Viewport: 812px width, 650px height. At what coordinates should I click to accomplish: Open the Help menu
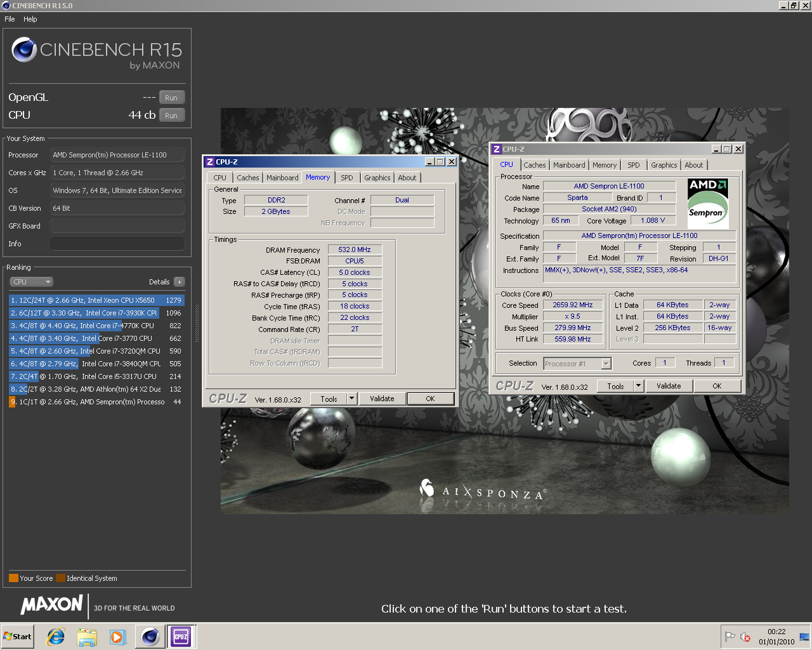tap(30, 19)
